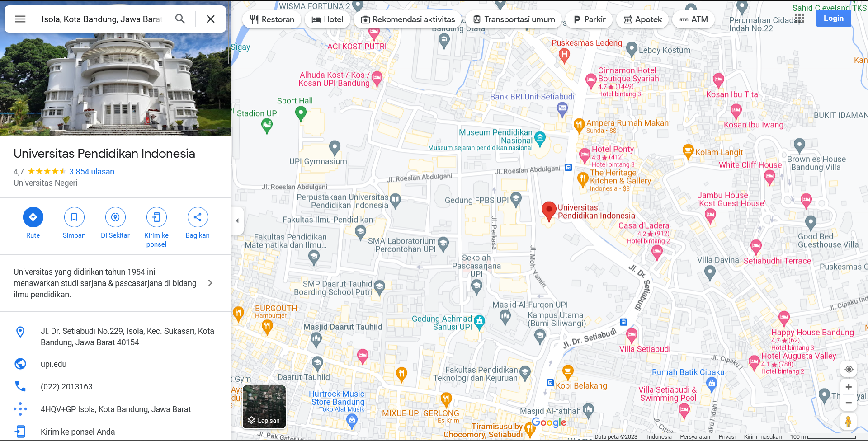Viewport: 868px width, 441px height.
Task: Open Privasi privacy link
Action: click(727, 437)
